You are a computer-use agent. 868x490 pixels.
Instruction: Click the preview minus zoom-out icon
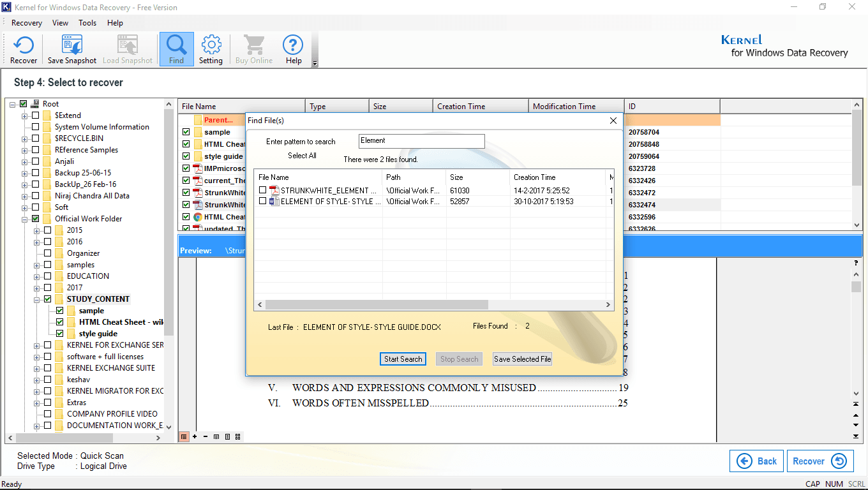tap(205, 436)
